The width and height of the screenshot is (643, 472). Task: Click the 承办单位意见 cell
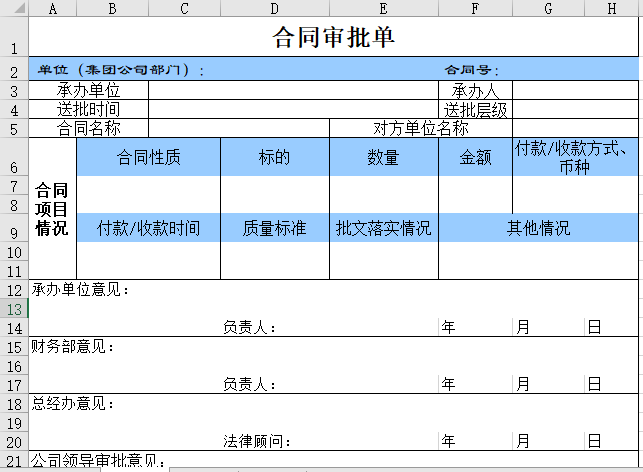coord(80,291)
